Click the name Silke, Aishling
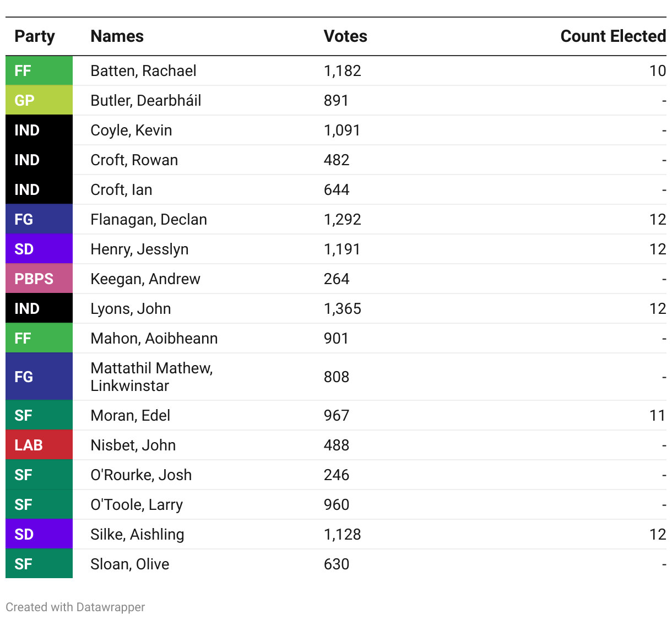The width and height of the screenshot is (672, 620). 137,534
